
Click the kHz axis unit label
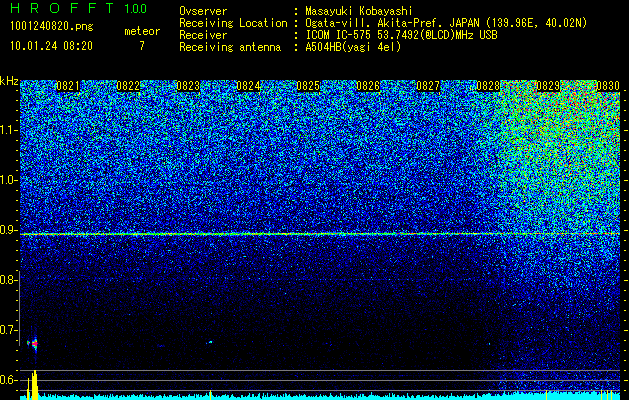9,81
